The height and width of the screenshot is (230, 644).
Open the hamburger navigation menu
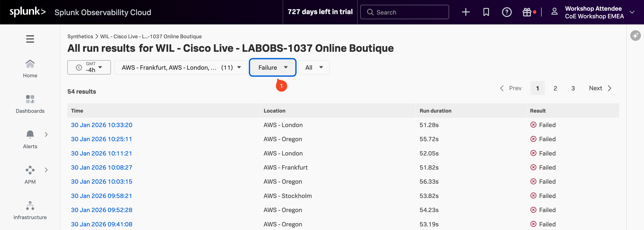point(30,39)
